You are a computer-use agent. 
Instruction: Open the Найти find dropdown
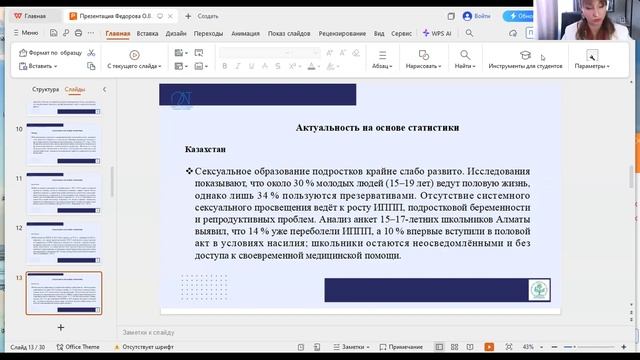(x=465, y=66)
